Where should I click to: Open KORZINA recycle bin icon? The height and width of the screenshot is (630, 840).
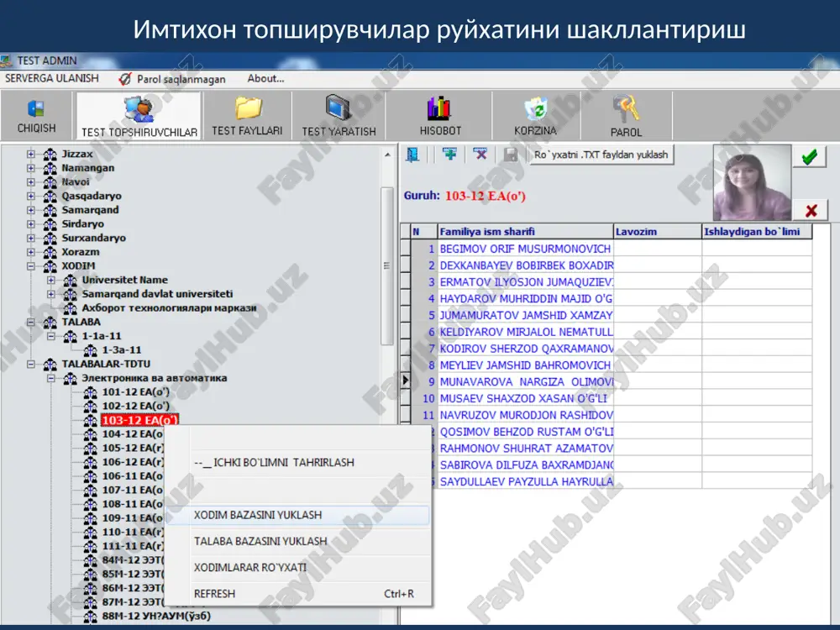[536, 109]
